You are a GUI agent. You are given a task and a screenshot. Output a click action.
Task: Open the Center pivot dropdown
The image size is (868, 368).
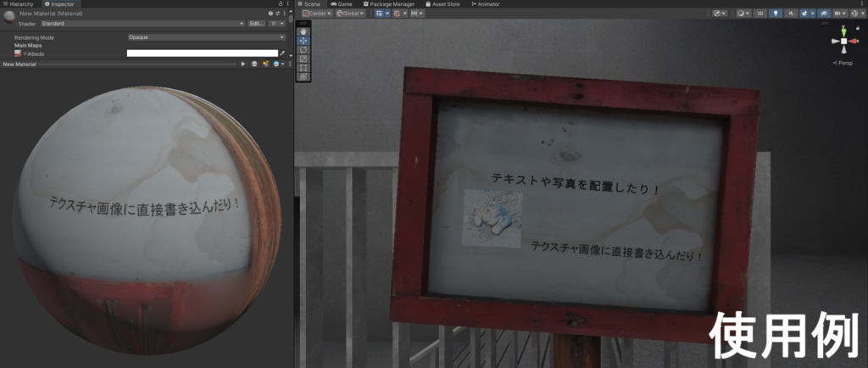(317, 14)
